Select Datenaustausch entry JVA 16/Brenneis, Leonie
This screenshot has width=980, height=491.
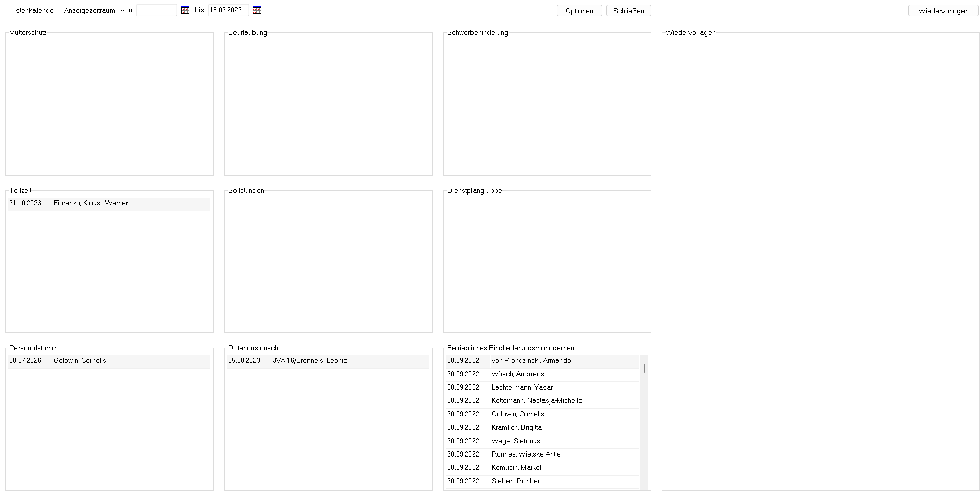point(328,361)
